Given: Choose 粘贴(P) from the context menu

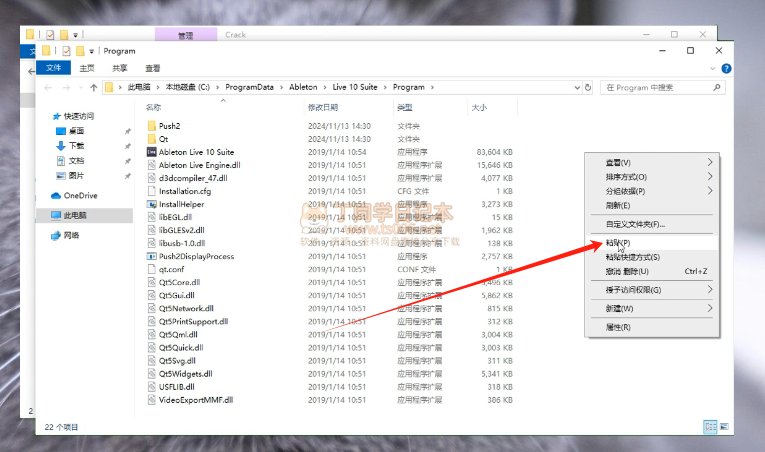Looking at the screenshot, I should pyautogui.click(x=618, y=243).
